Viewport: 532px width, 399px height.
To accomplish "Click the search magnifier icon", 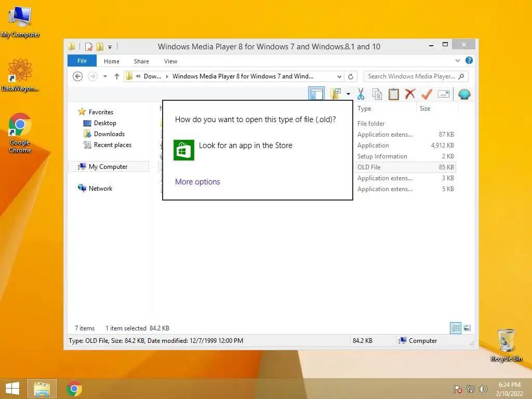I will (461, 76).
